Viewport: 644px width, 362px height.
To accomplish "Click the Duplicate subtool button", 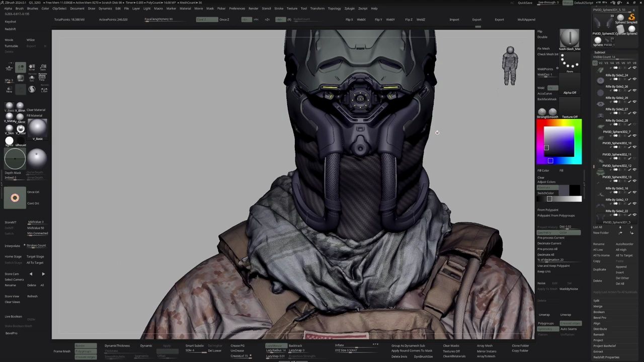I will click(599, 269).
